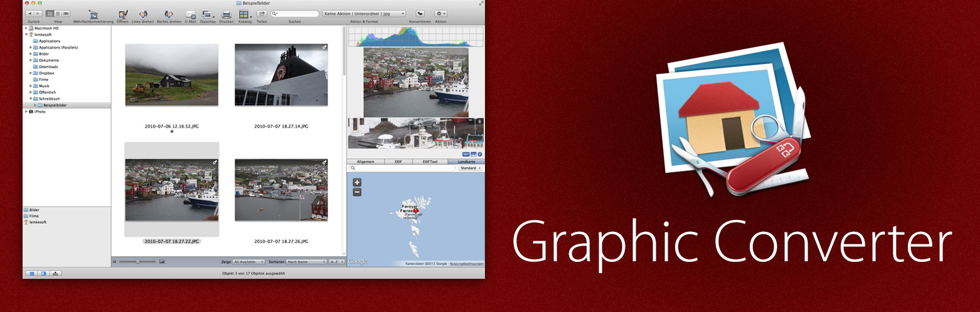980x312 pixels.
Task: Click the iPhoto library icon
Action: pyautogui.click(x=31, y=112)
